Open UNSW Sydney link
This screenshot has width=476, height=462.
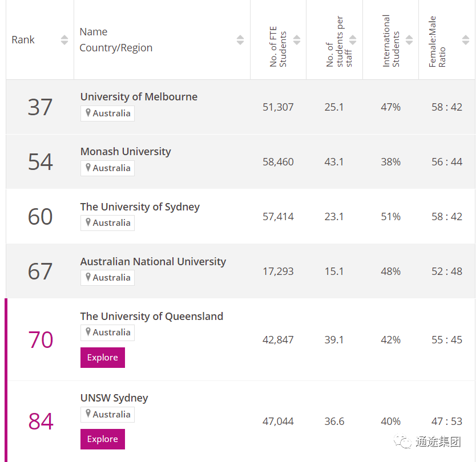point(114,398)
